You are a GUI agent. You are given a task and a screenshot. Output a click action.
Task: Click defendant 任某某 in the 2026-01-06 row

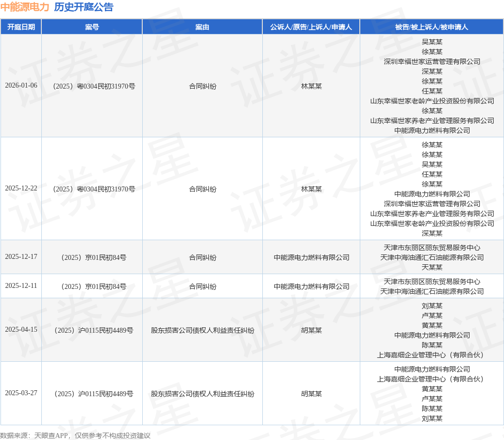(432, 91)
